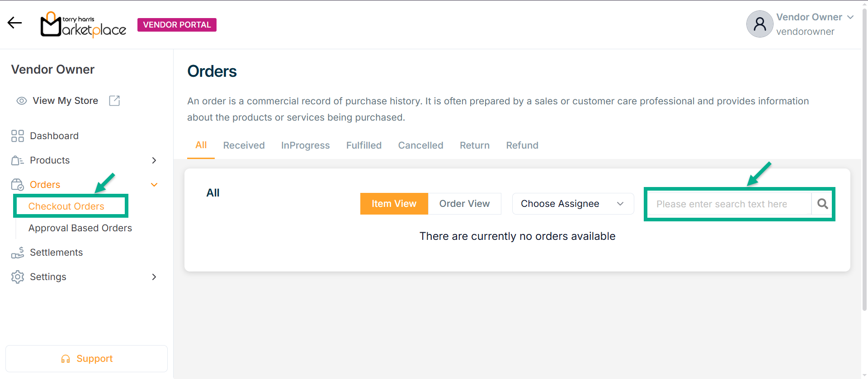Click the Settlements money icon

tap(18, 253)
